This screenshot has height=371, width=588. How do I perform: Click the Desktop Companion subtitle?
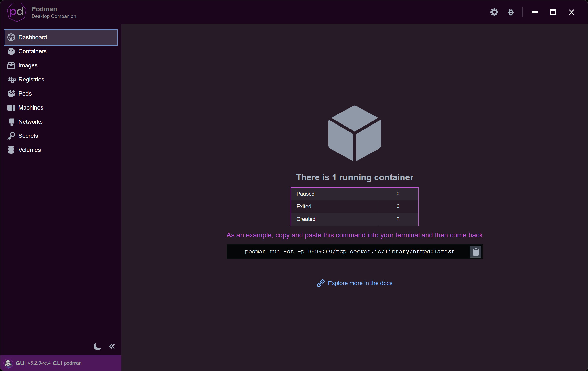pyautogui.click(x=54, y=16)
